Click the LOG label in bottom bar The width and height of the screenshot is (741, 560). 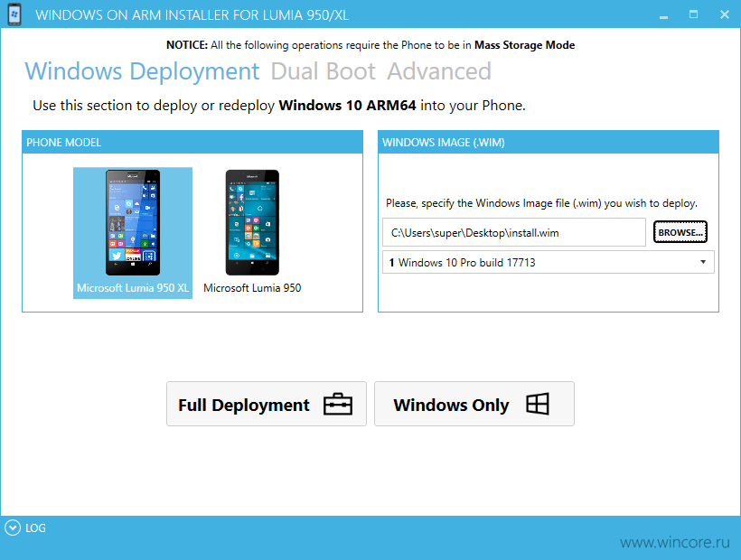pyautogui.click(x=35, y=527)
